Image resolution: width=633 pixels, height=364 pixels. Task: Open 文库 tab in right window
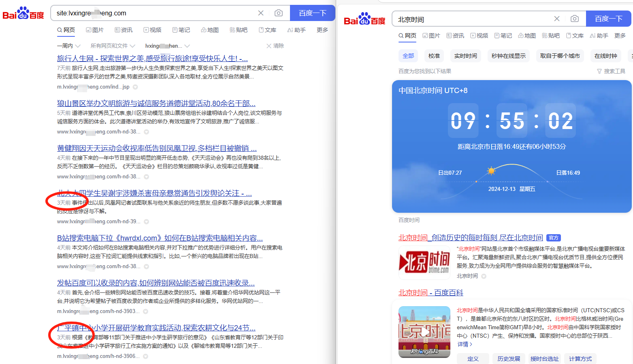[575, 36]
